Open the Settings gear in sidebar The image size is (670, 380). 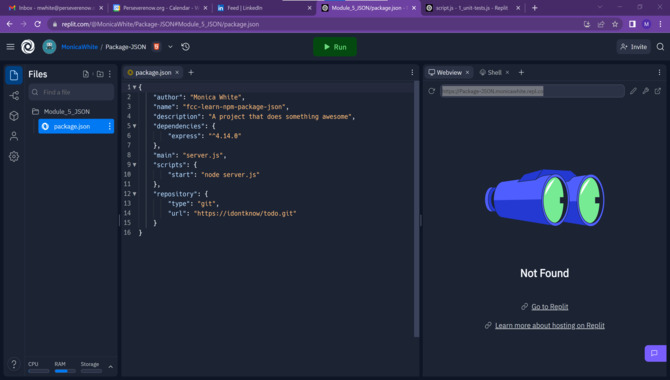14,156
